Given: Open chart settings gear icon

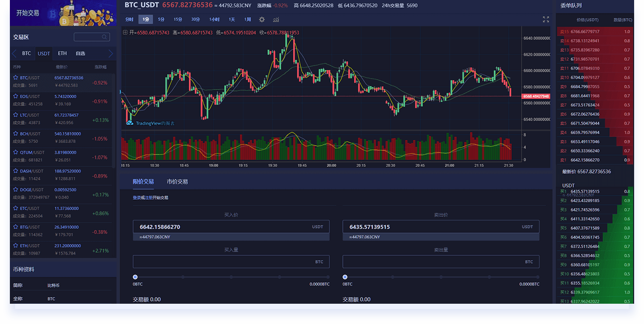Looking at the screenshot, I should [262, 20].
